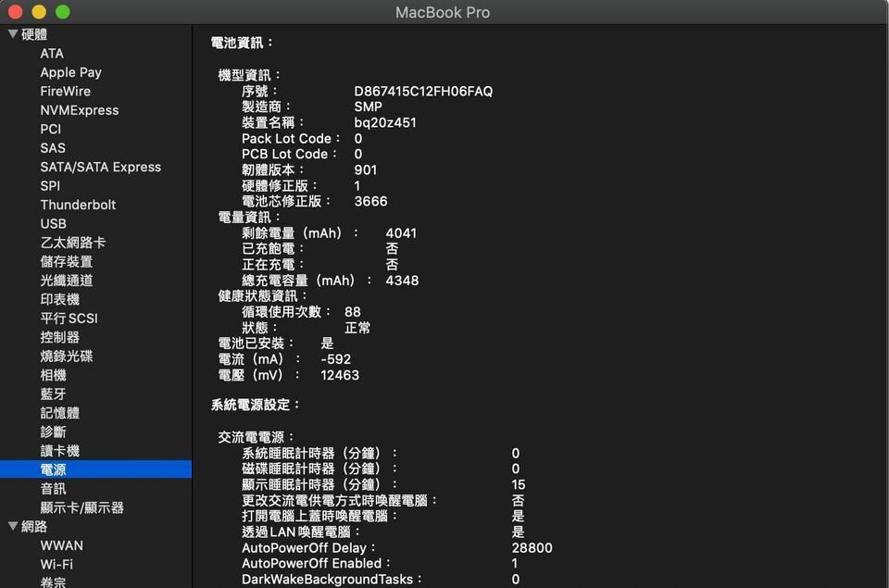
Task: Select 診斷 diagnostics in the sidebar
Action: pos(54,432)
